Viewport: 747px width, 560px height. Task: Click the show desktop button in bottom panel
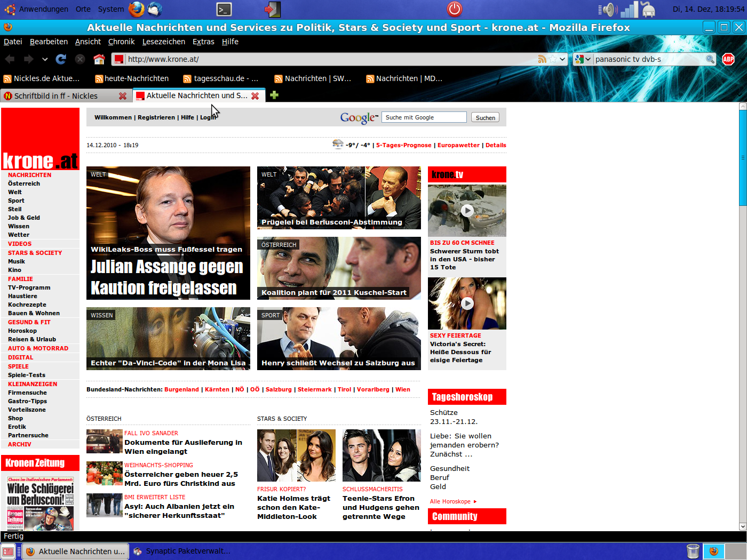tap(8, 551)
